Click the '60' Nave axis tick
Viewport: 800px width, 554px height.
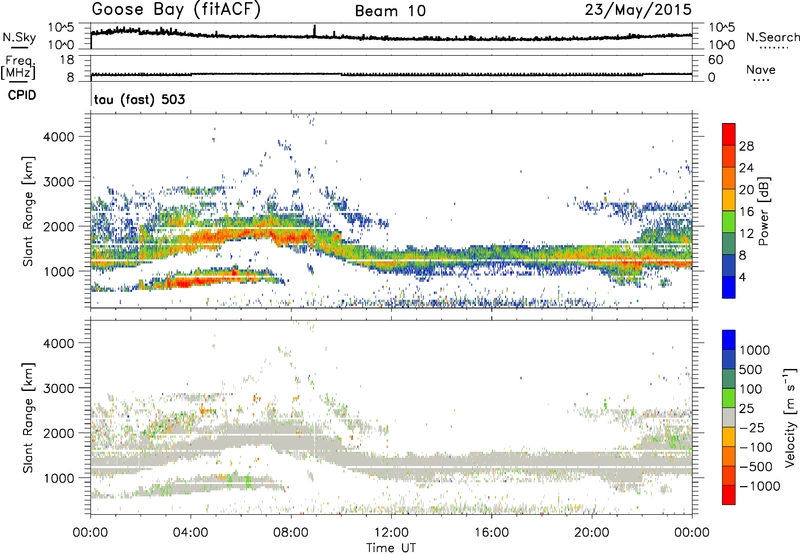pyautogui.click(x=715, y=60)
